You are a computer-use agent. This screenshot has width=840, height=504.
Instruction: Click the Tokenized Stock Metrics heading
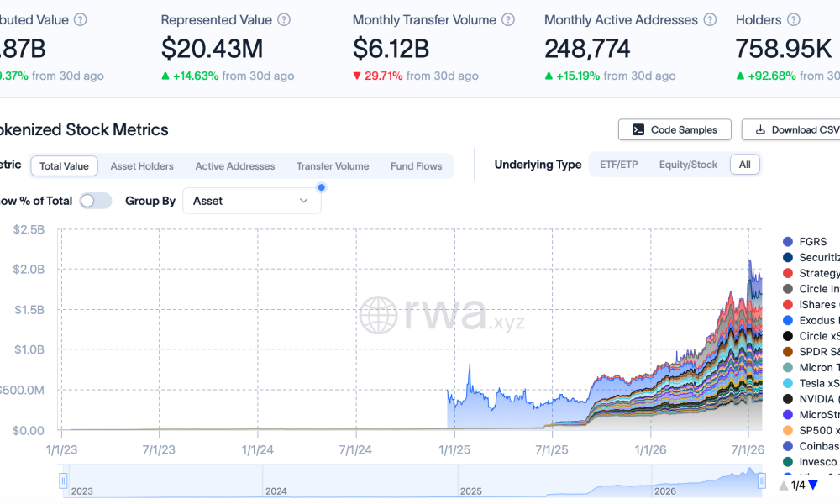click(83, 129)
